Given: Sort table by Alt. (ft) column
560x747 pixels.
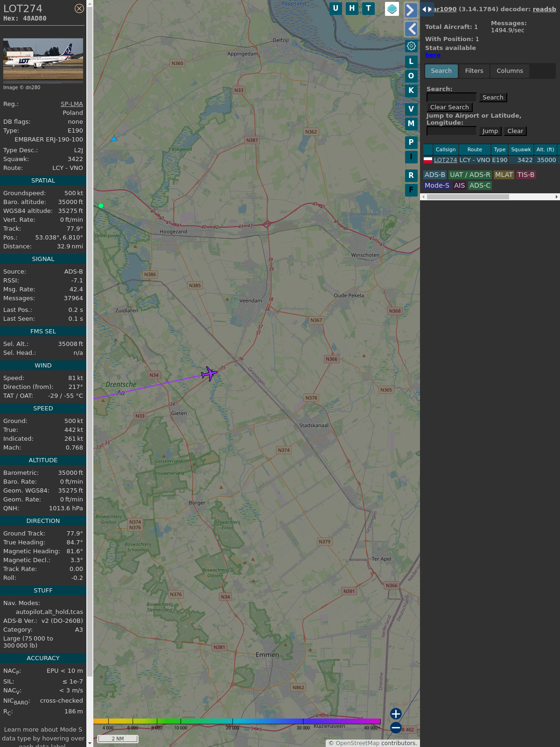Looking at the screenshot, I should [545, 149].
